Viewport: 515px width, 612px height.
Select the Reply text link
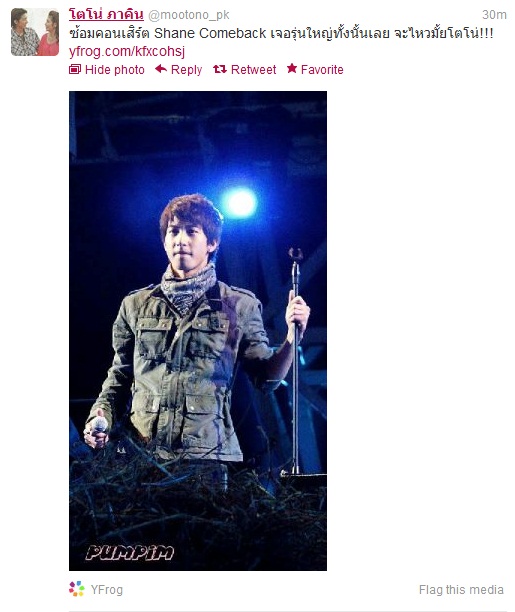[186, 70]
